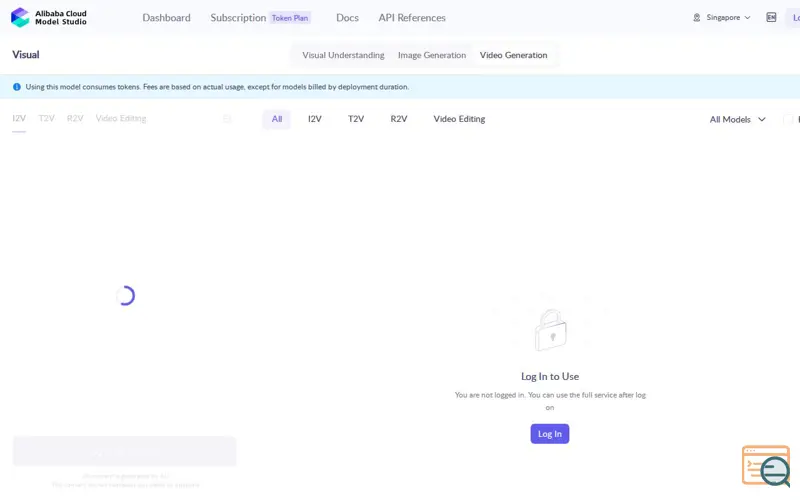Open the floating document search icon
Image resolution: width=800 pixels, height=500 pixels.
coord(766,465)
